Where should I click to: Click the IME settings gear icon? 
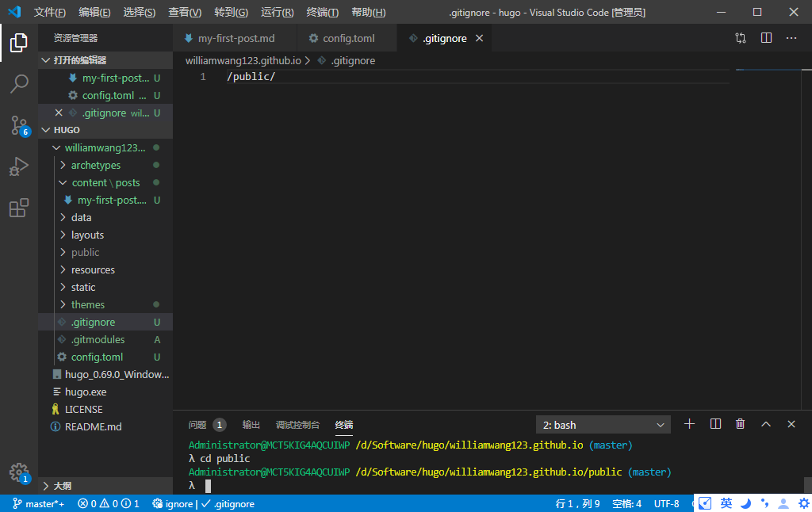click(x=803, y=503)
